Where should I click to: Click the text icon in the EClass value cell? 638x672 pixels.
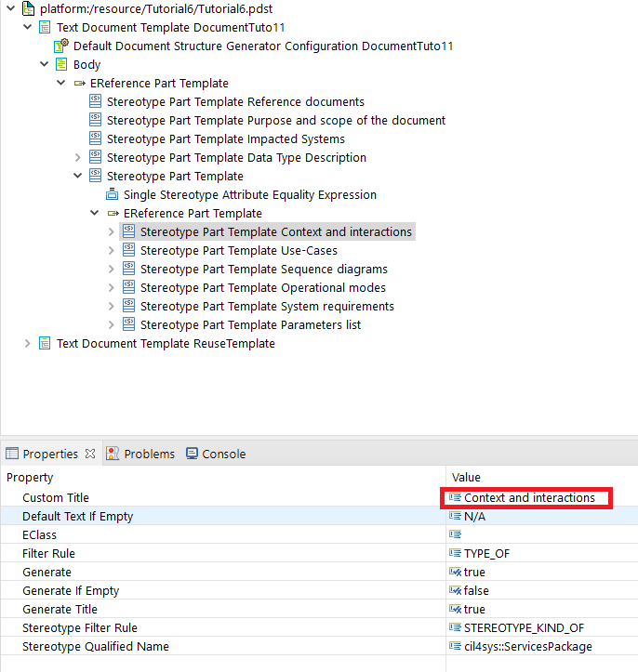[x=455, y=534]
